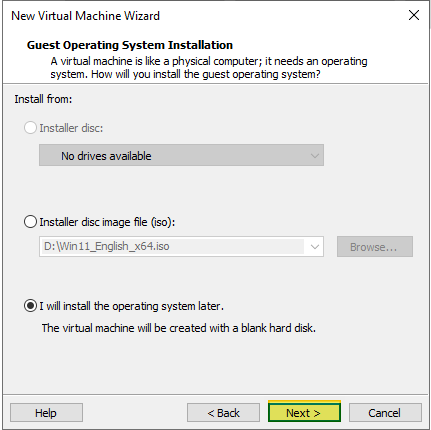
Task: Open the Browse... file picker button
Action: point(375,247)
